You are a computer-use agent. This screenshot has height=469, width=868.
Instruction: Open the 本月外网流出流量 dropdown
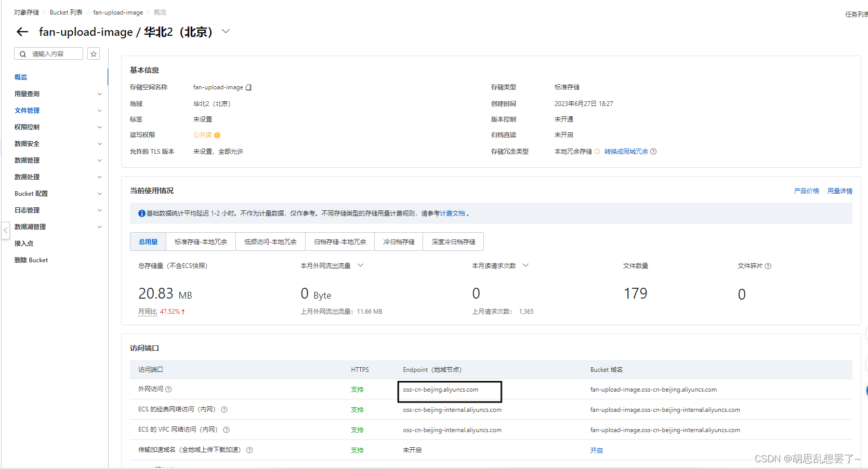click(x=360, y=265)
